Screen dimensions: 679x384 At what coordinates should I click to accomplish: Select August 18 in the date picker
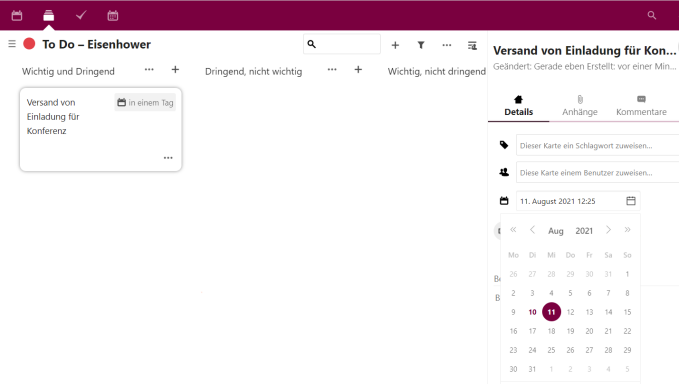[551, 331]
